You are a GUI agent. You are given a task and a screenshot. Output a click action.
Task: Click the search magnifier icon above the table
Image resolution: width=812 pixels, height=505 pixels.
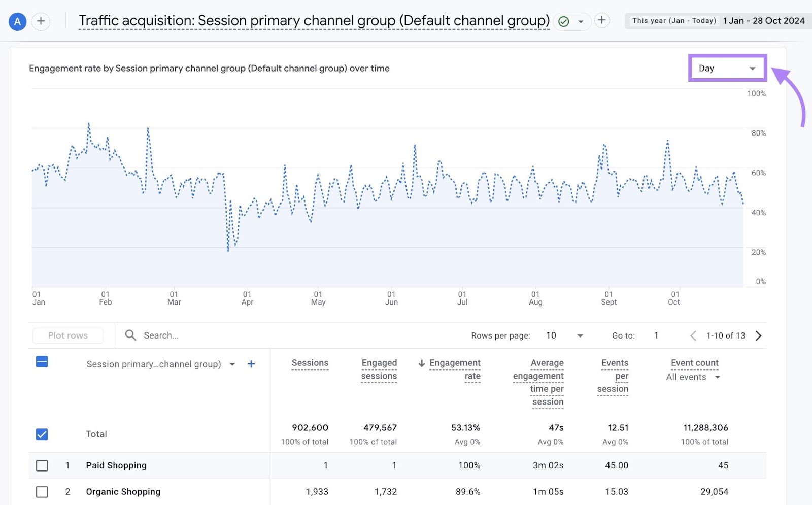click(x=130, y=335)
